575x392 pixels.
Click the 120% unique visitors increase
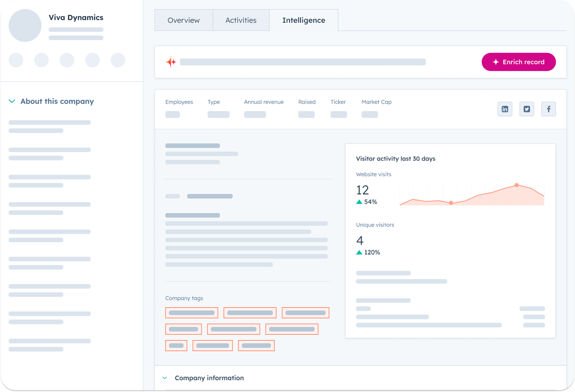click(x=368, y=253)
